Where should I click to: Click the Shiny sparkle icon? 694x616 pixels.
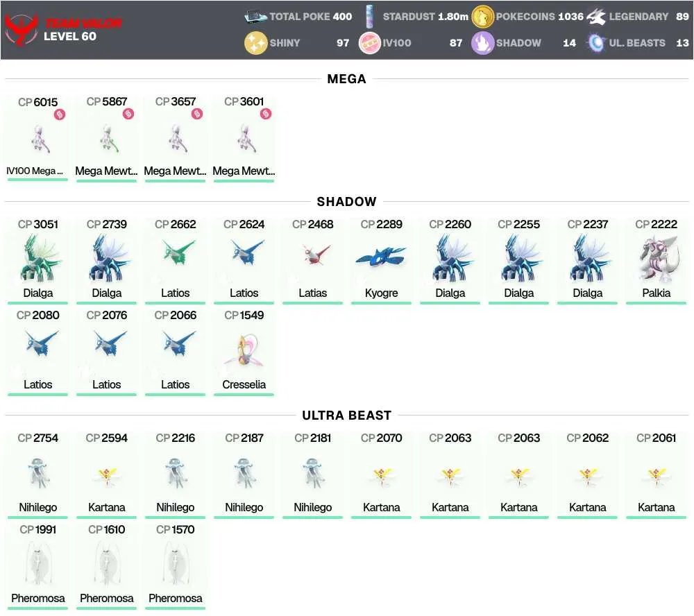click(x=256, y=43)
